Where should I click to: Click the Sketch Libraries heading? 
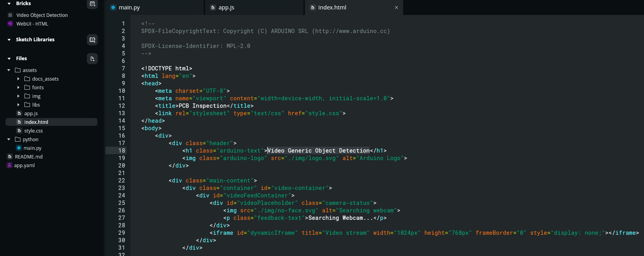(35, 40)
